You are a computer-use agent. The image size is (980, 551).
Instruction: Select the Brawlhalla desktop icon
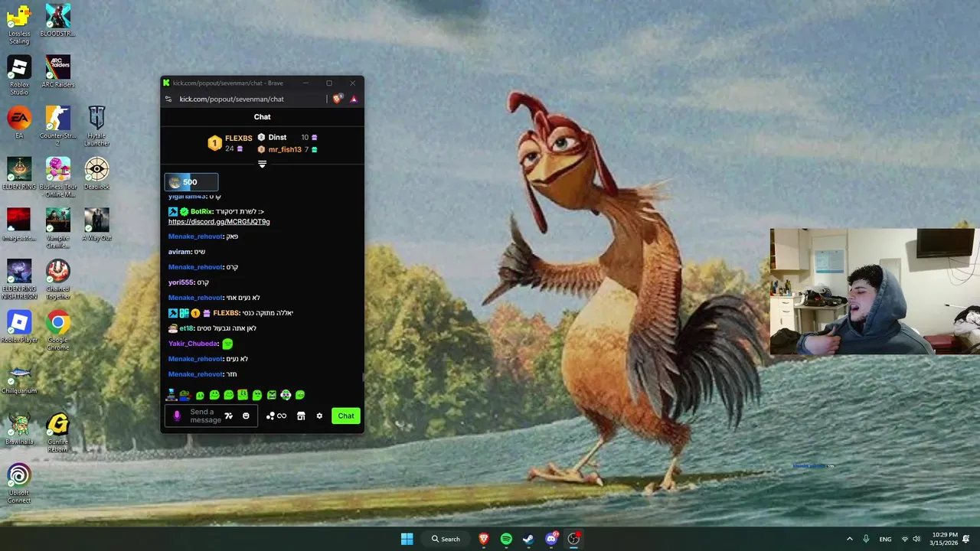tap(19, 429)
